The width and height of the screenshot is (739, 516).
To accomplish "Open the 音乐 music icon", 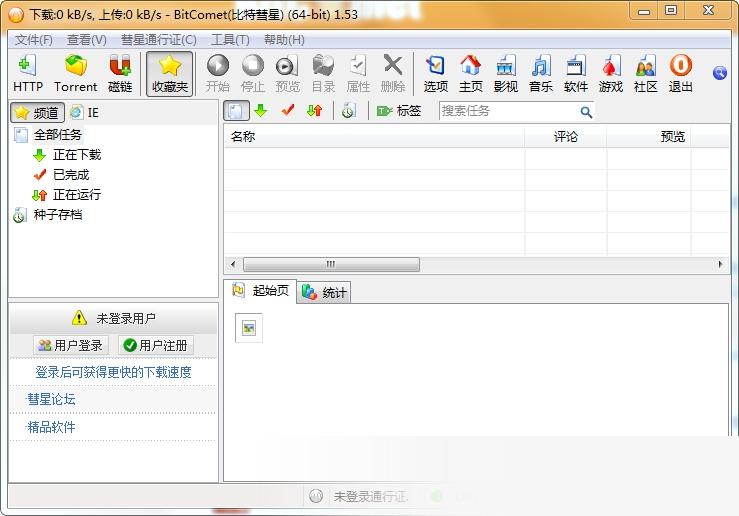I will tap(541, 74).
